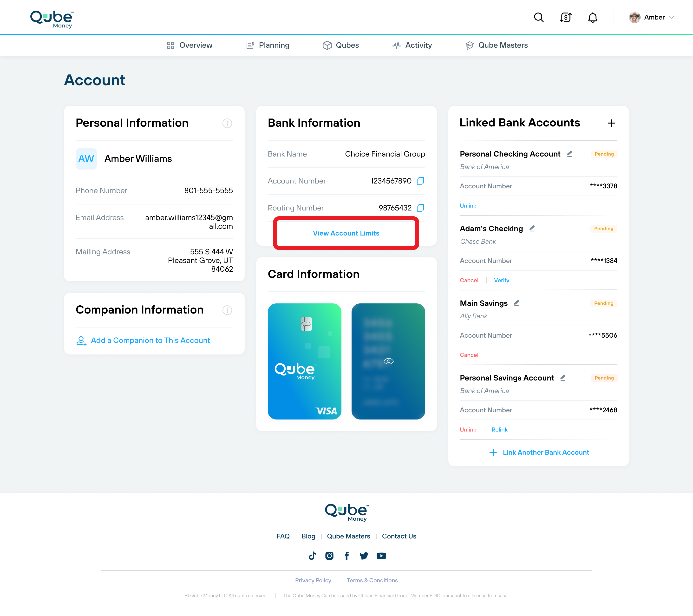Click the Amber Williams name text
Screen dimensions: 693x616
coord(138,159)
